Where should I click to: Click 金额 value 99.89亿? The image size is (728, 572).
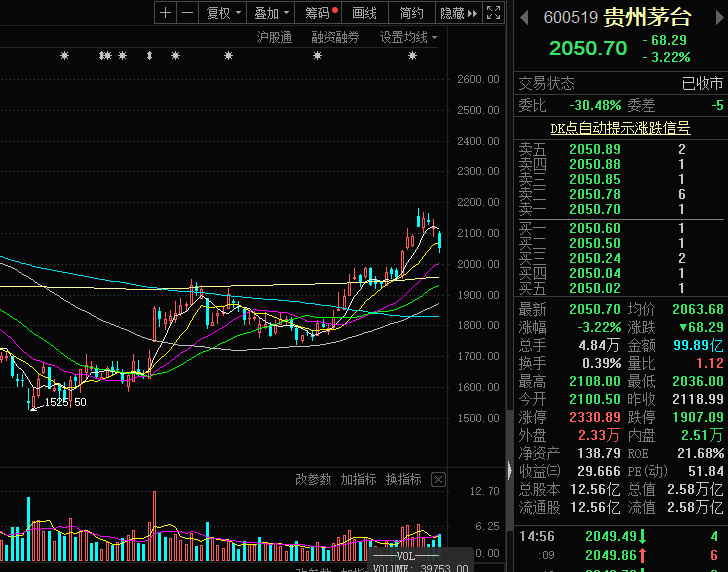point(698,345)
